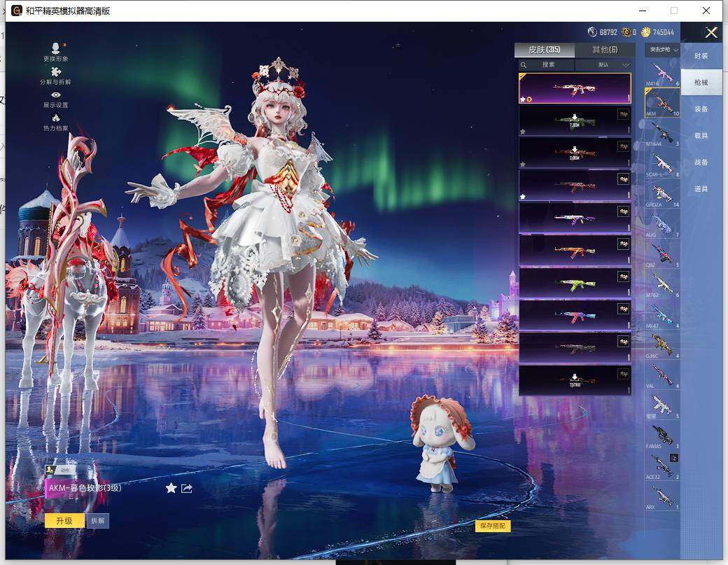Screen dimensions: 728x565
Task: Click the search magnifier icon
Action: 524,65
